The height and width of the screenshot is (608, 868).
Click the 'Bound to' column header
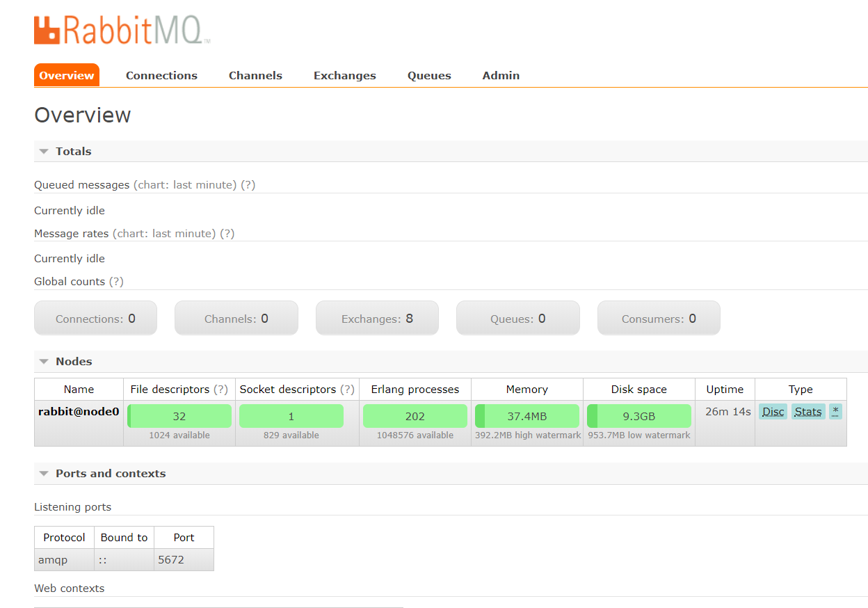click(x=124, y=537)
